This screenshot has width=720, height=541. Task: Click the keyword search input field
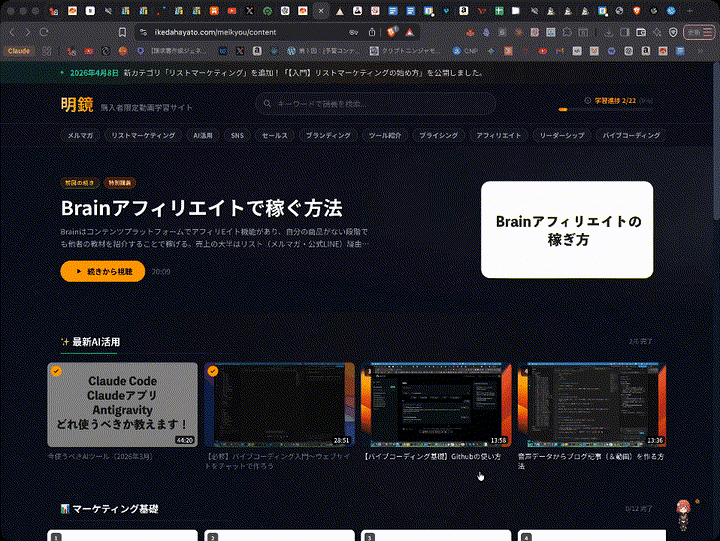(x=380, y=104)
